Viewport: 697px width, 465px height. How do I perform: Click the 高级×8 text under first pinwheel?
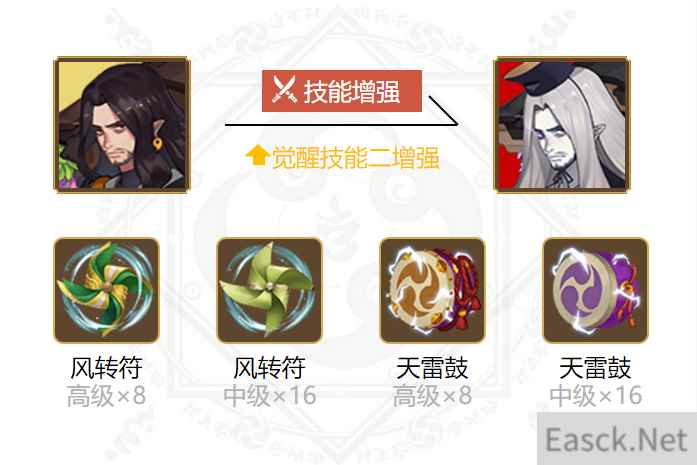pos(106,396)
